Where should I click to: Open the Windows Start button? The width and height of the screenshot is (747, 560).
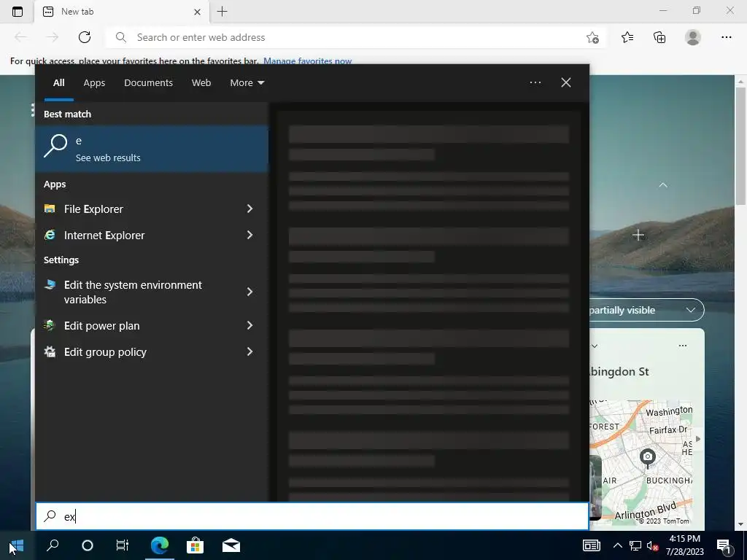click(17, 545)
